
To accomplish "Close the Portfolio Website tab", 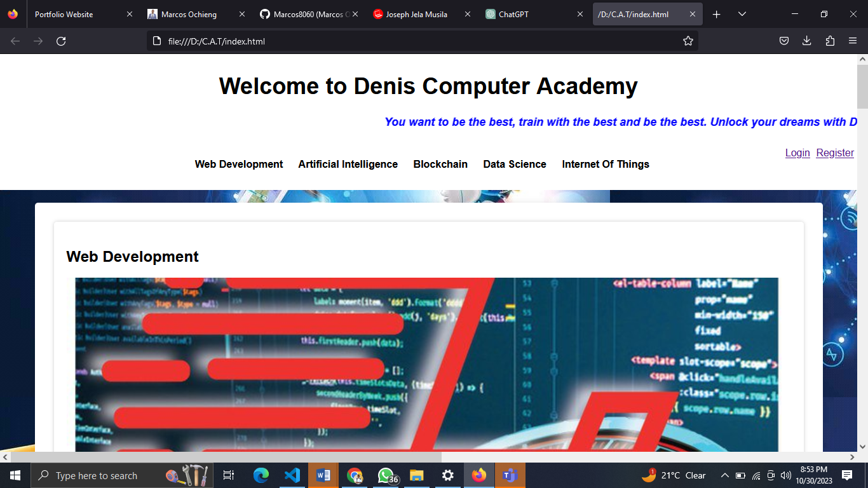I will [x=130, y=14].
